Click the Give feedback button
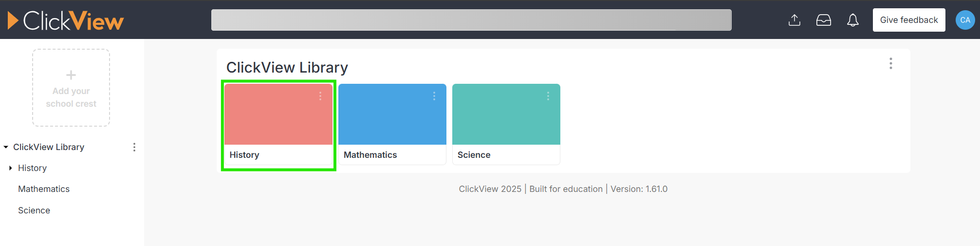Viewport: 980px width, 246px height. point(909,20)
